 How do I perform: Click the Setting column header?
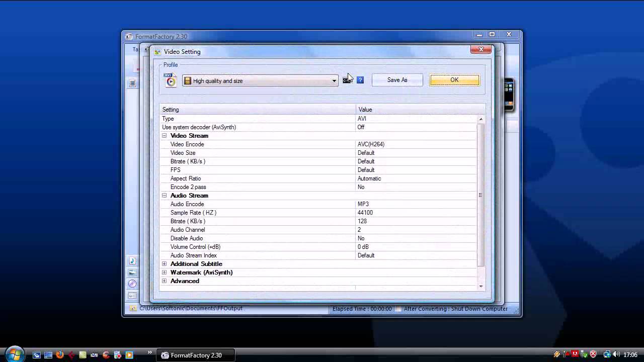258,110
